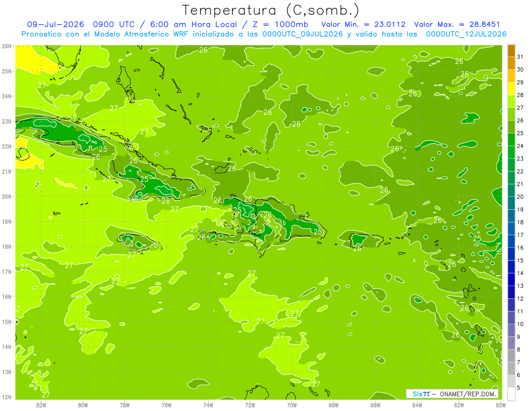This screenshot has width=532, height=411.
Task: Click the 20N latitude axis label
Action: point(6,196)
